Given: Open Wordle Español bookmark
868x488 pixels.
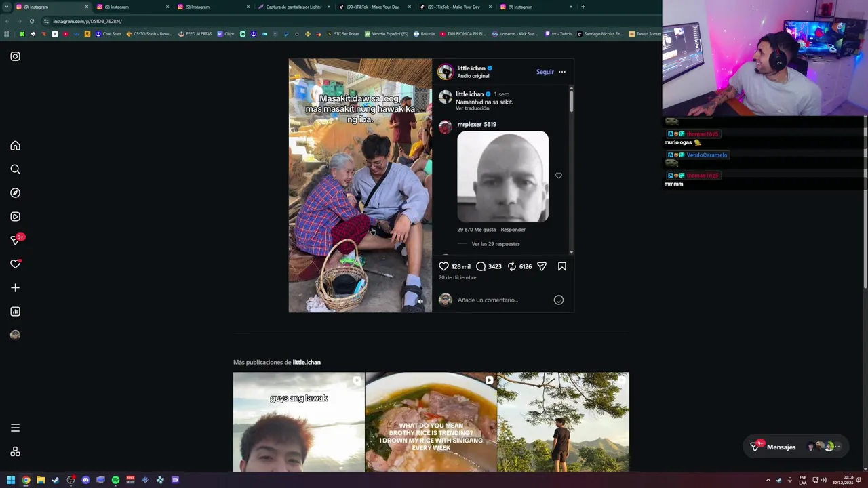Looking at the screenshot, I should click(x=387, y=34).
